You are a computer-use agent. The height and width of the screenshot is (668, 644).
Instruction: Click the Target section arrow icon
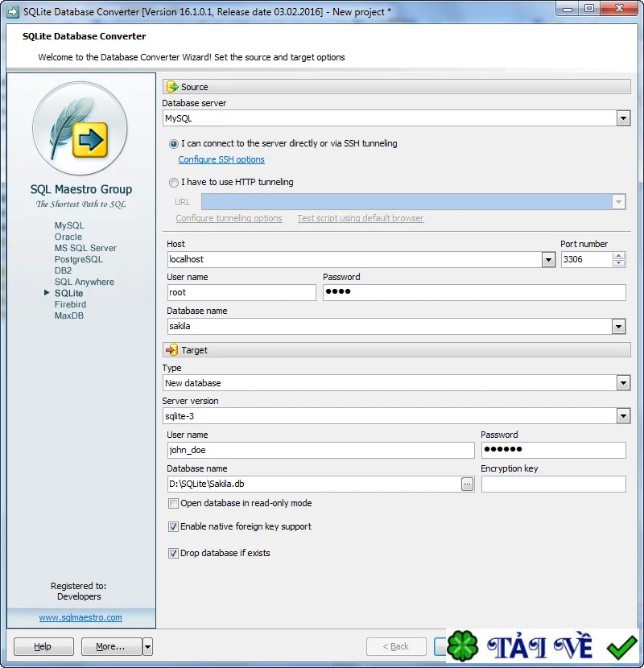pyautogui.click(x=171, y=350)
